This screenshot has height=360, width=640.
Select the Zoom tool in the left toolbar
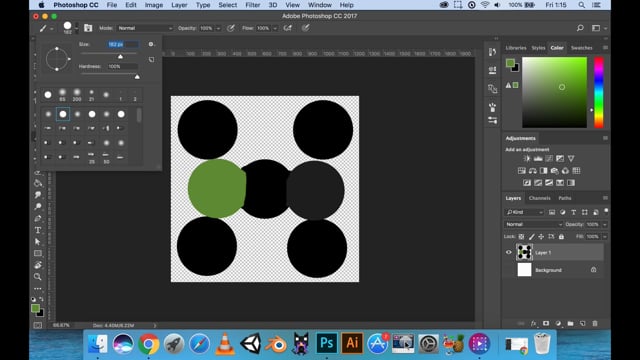pos(38,277)
